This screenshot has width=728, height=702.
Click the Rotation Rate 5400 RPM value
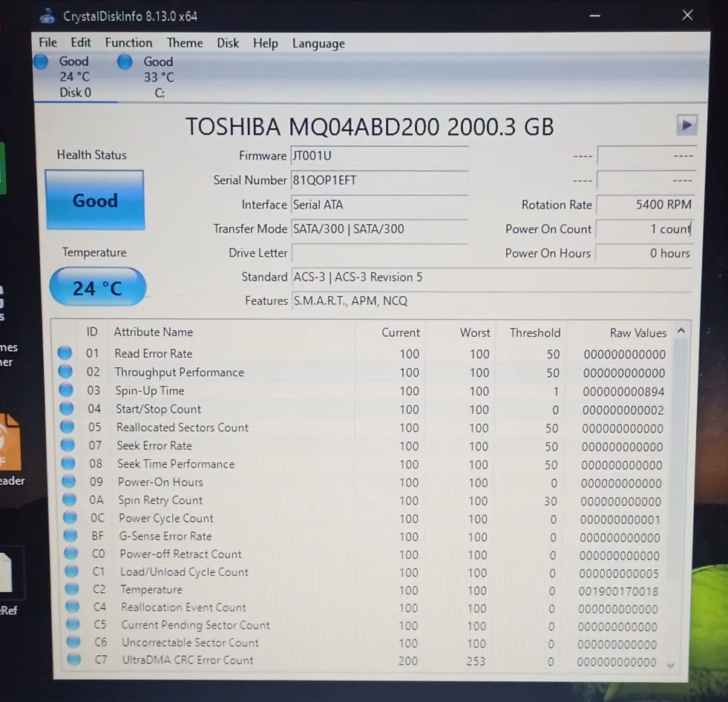(x=645, y=205)
